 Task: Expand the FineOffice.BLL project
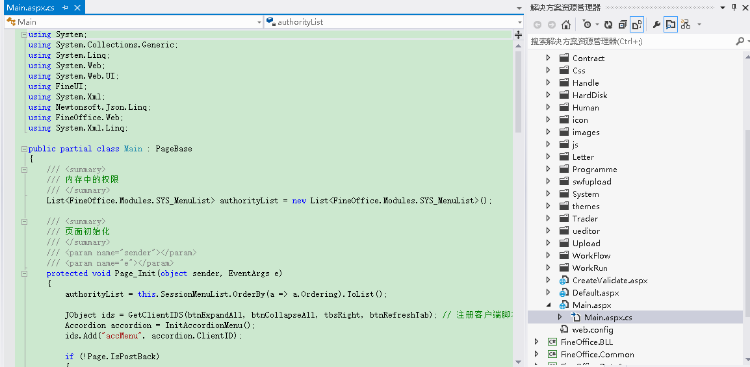[537, 342]
